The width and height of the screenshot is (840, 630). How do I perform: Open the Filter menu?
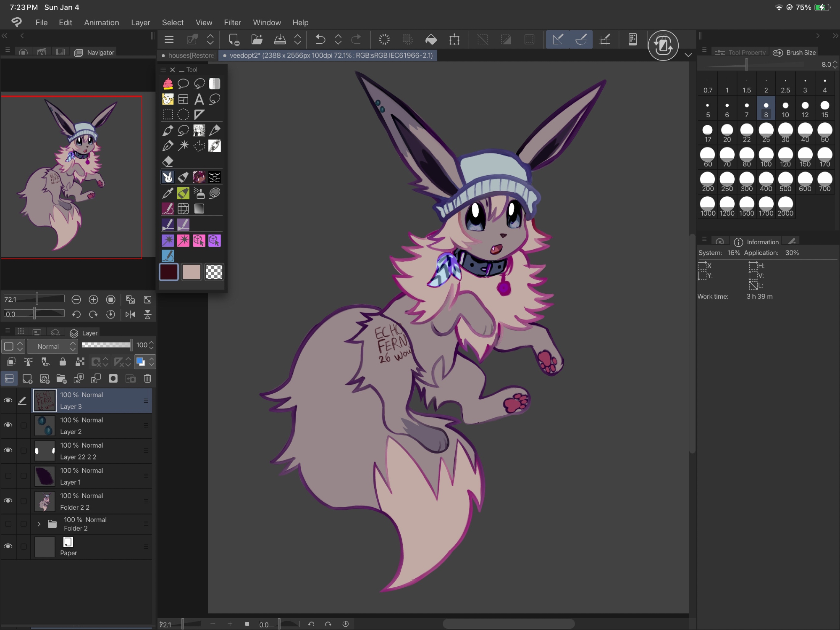point(232,23)
